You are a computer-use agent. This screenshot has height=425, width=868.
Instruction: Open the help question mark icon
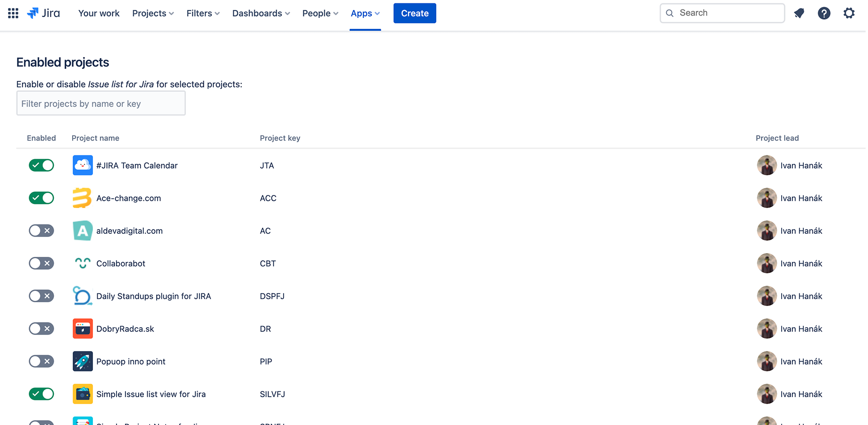pyautogui.click(x=824, y=13)
